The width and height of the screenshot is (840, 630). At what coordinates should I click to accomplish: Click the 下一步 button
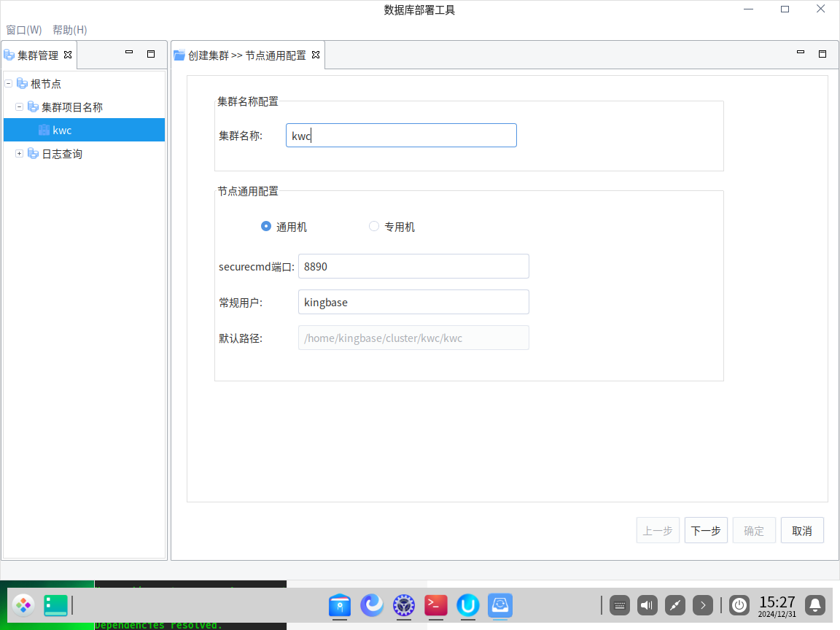point(706,531)
